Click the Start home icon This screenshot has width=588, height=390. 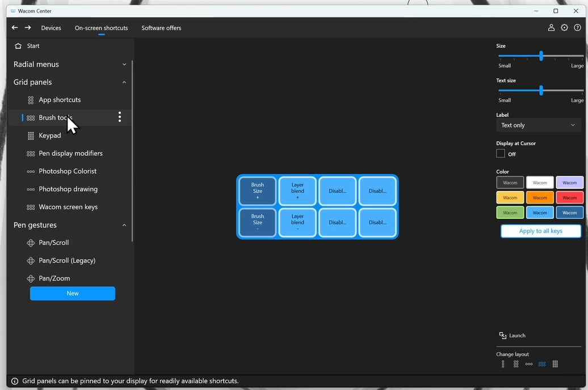(18, 46)
